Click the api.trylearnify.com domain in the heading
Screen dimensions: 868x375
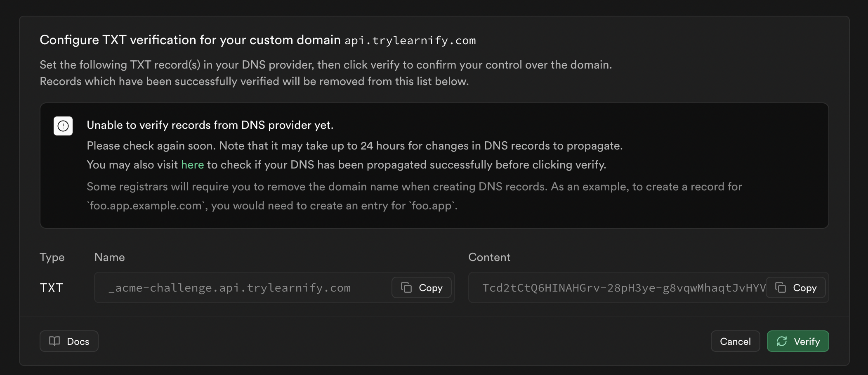[410, 40]
